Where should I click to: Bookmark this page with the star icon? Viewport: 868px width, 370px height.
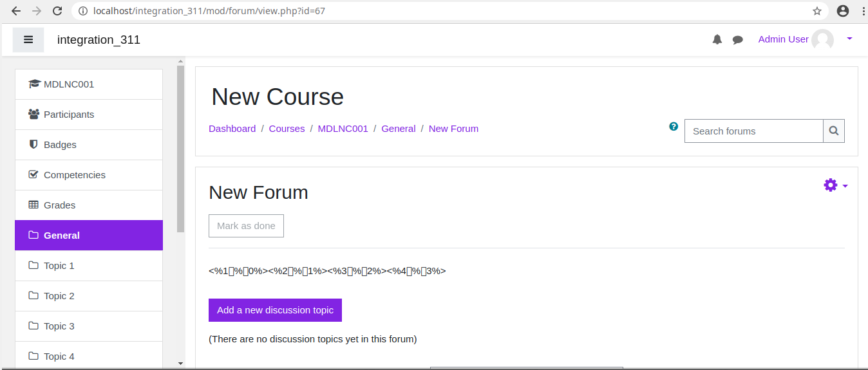[817, 11]
